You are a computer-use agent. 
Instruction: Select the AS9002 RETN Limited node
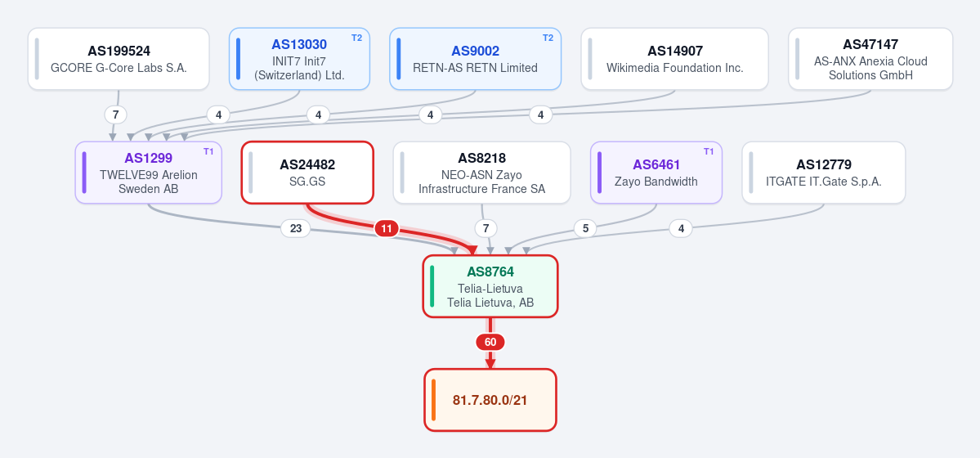pyautogui.click(x=475, y=59)
